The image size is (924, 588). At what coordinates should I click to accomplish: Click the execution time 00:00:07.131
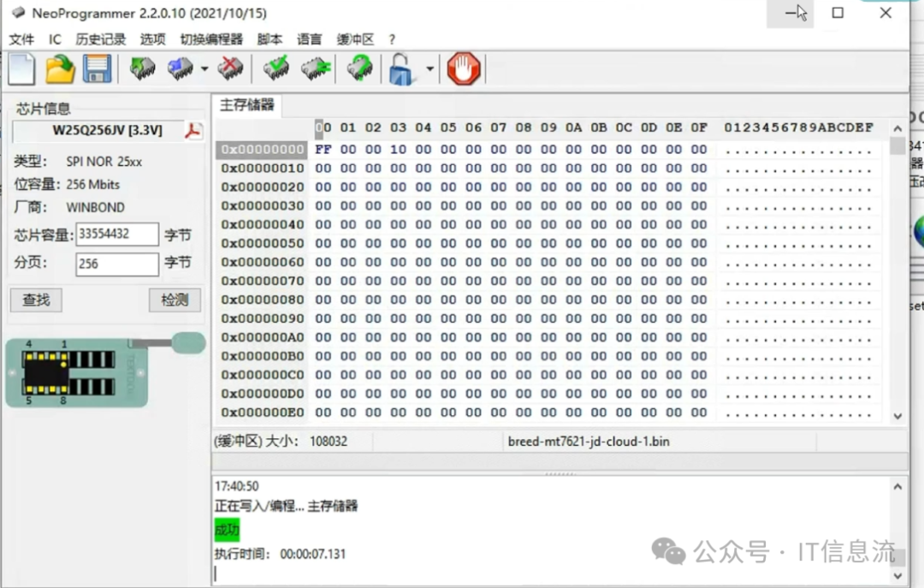coord(313,555)
